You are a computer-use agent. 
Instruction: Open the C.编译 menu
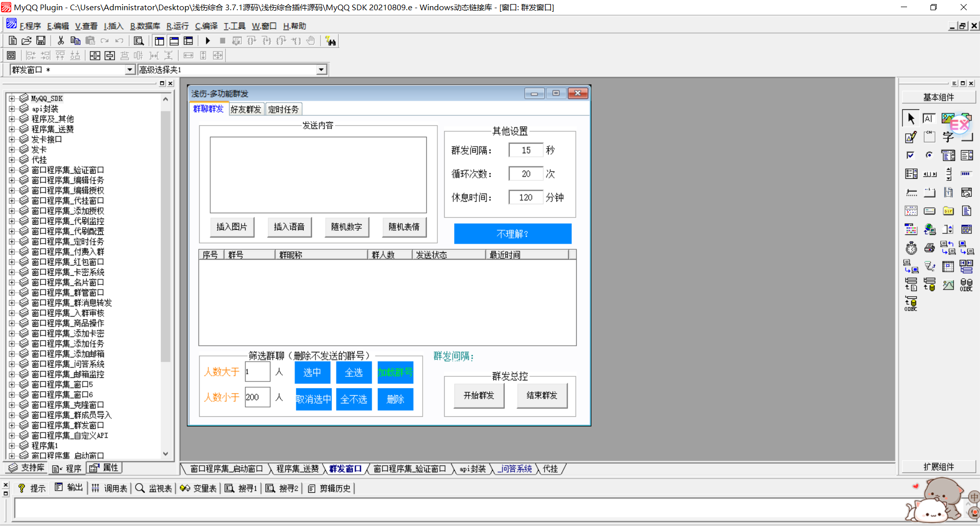click(206, 26)
